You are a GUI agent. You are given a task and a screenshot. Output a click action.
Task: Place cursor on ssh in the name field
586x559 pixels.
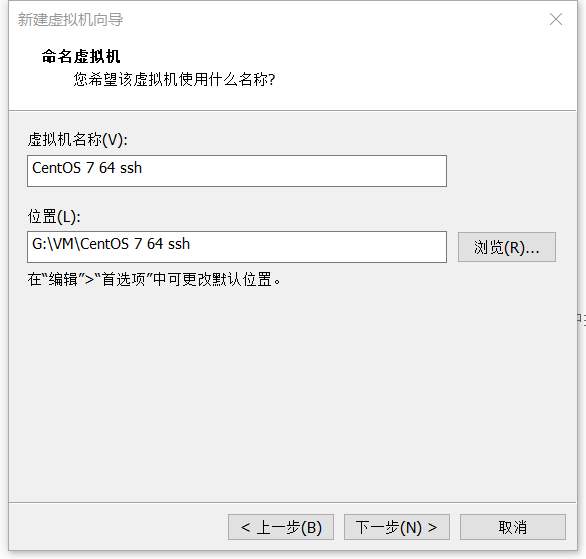click(x=130, y=168)
